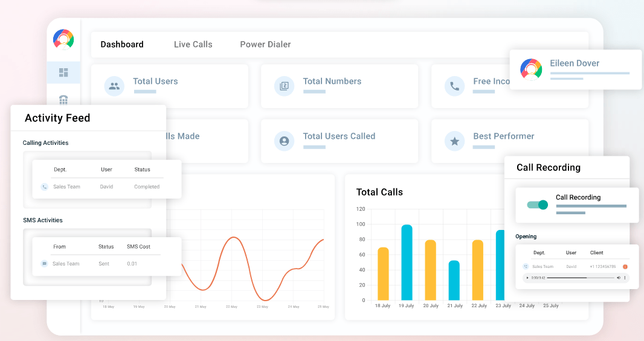Mute the recording via speaker icon
This screenshot has height=341, width=644.
(x=619, y=278)
